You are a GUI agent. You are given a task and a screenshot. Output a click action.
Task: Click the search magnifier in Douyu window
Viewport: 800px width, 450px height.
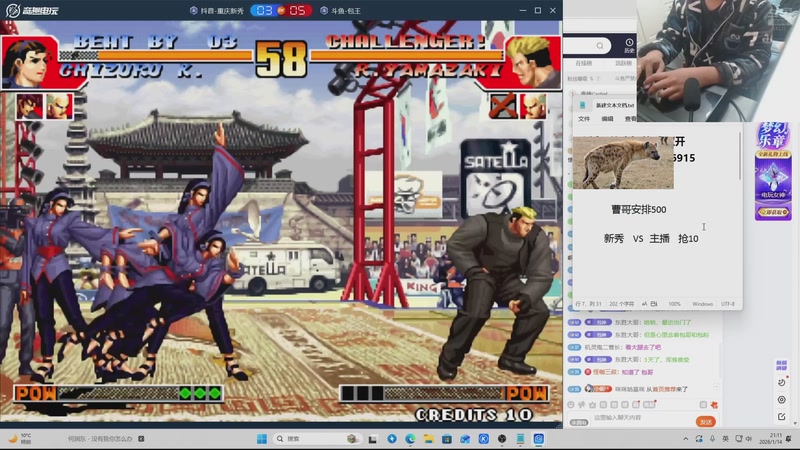tap(600, 46)
